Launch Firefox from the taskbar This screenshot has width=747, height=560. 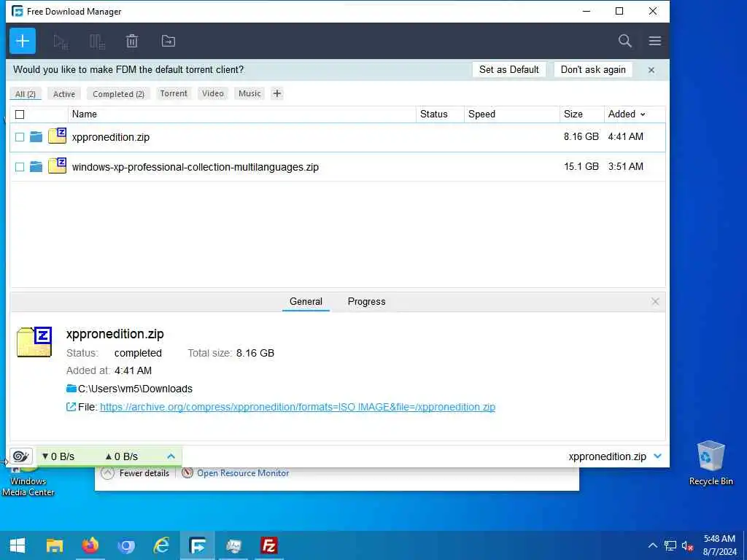pos(90,545)
